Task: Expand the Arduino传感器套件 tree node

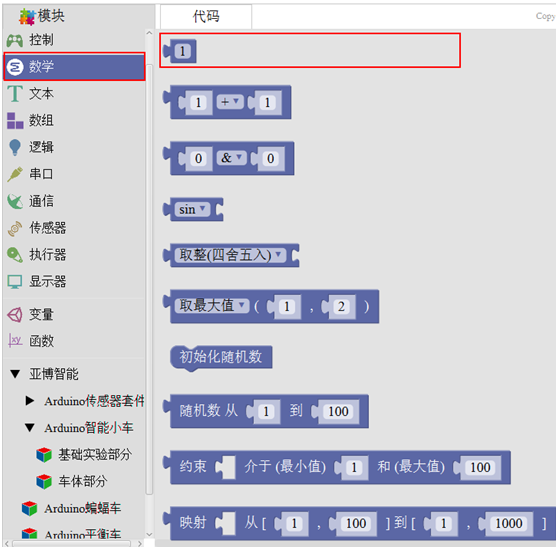Action: click(x=30, y=401)
